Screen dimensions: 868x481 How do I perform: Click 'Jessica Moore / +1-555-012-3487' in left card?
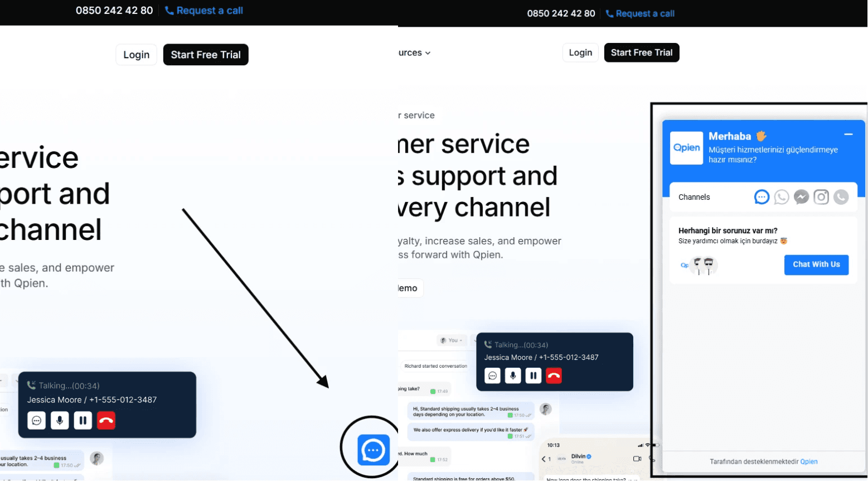[92, 400]
